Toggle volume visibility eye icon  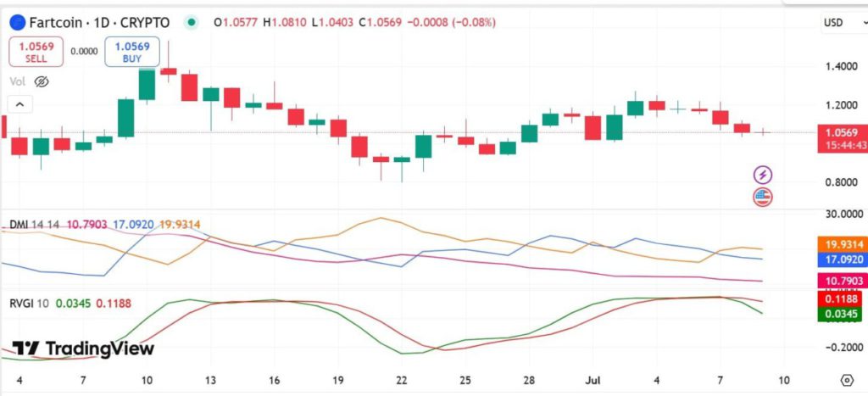pos(42,82)
